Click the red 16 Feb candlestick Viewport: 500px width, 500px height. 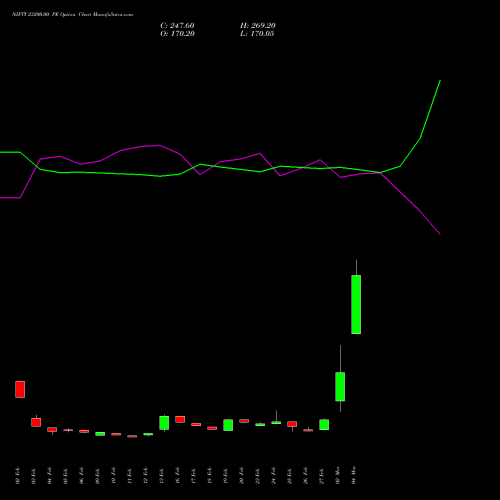coord(180,419)
